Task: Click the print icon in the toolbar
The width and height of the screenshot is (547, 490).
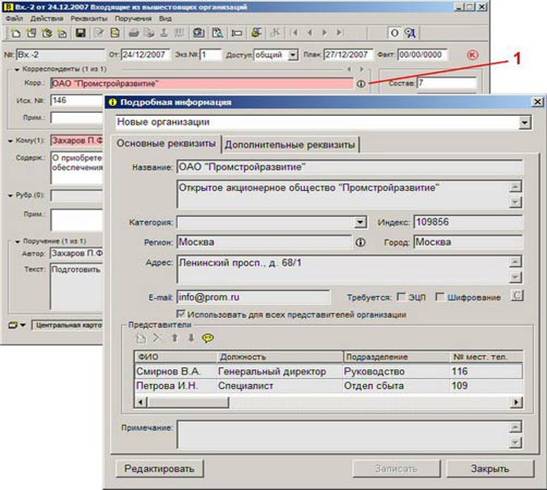Action: click(134, 33)
